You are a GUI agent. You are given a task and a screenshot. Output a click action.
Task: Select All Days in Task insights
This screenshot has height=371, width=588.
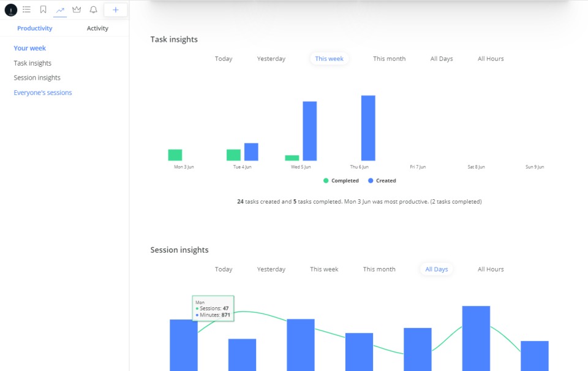[x=442, y=59]
